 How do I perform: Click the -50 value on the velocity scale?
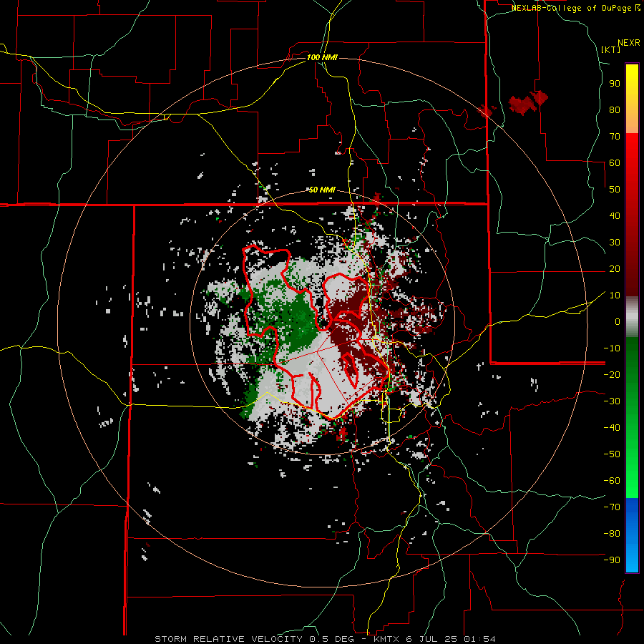(x=612, y=454)
